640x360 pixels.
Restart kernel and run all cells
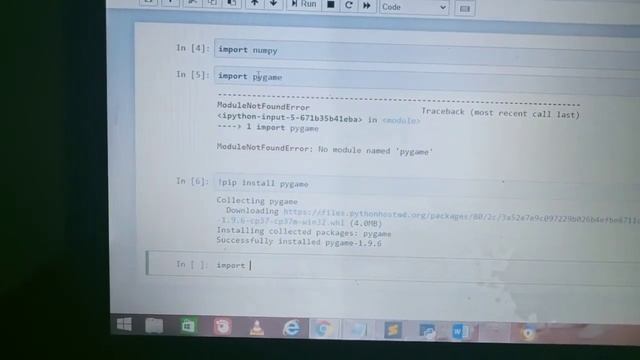click(367, 5)
